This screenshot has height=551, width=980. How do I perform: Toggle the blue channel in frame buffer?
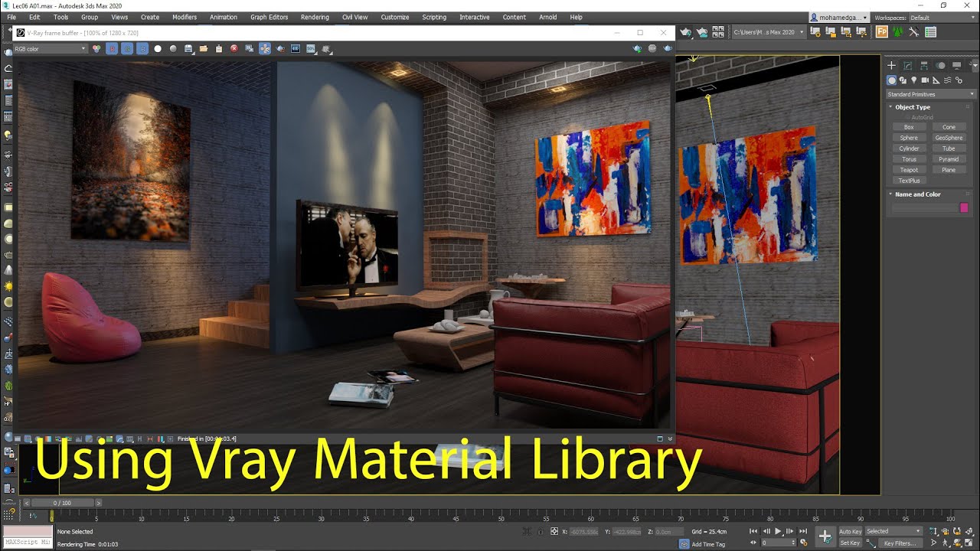click(x=142, y=49)
